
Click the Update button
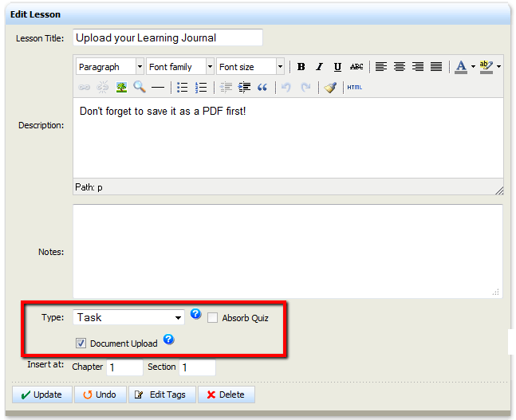point(42,394)
